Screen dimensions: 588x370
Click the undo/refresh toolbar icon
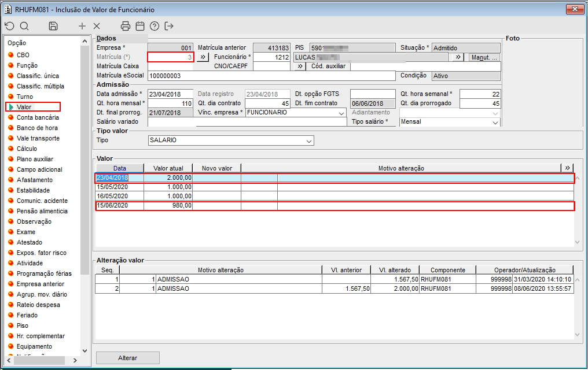pyautogui.click(x=10, y=26)
